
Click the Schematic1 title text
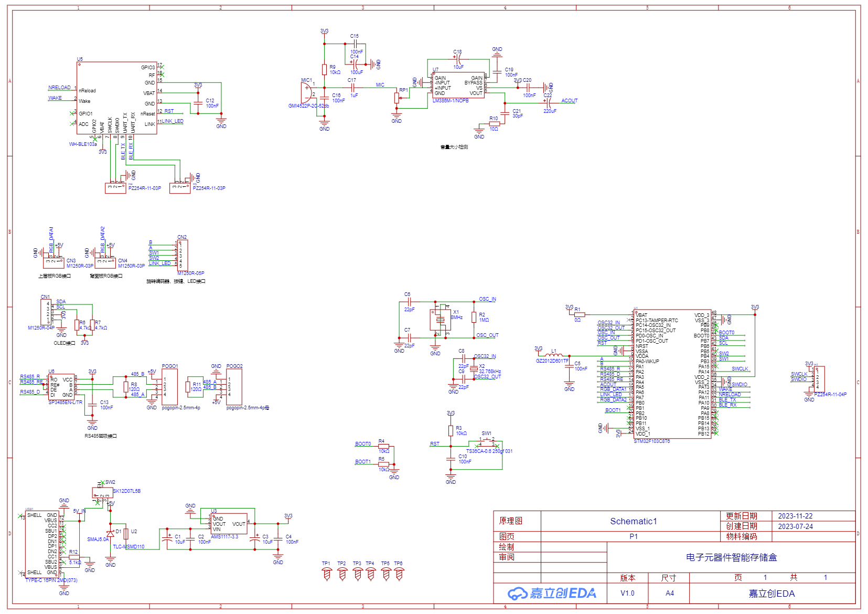pos(634,521)
